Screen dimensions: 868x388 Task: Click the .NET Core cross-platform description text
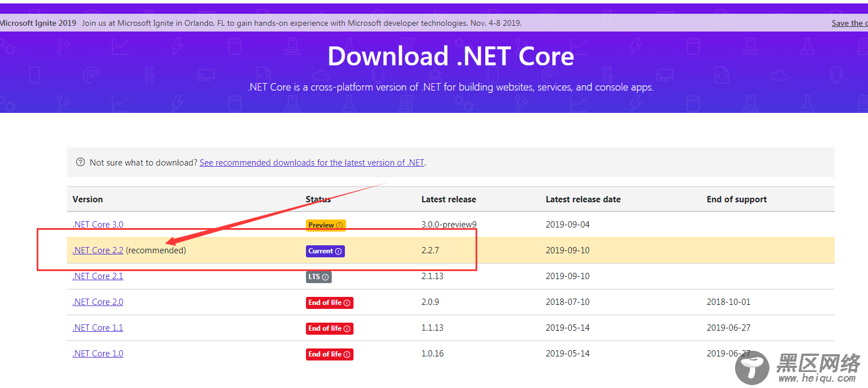click(451, 88)
